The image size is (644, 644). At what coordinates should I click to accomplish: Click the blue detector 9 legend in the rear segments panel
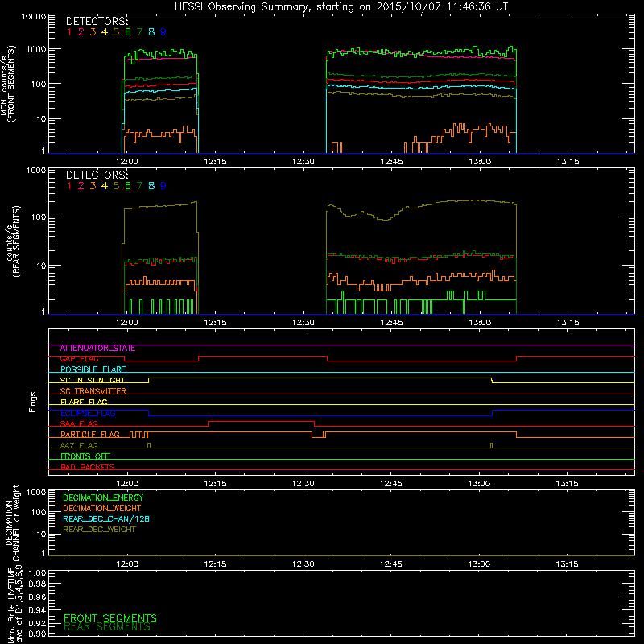(x=163, y=186)
